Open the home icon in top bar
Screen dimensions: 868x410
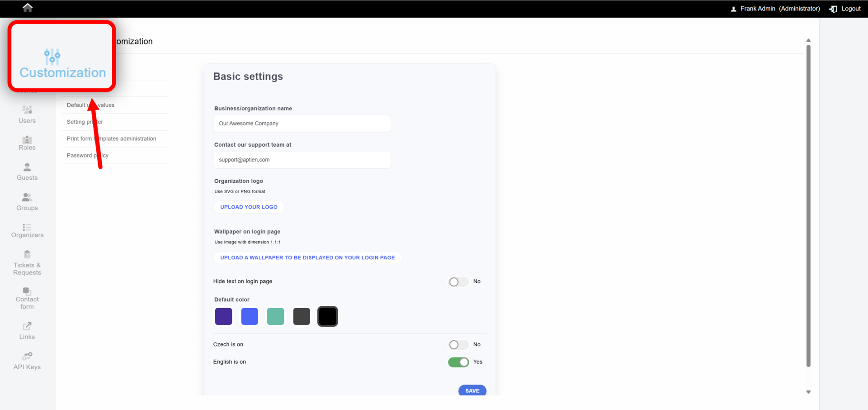[28, 8]
